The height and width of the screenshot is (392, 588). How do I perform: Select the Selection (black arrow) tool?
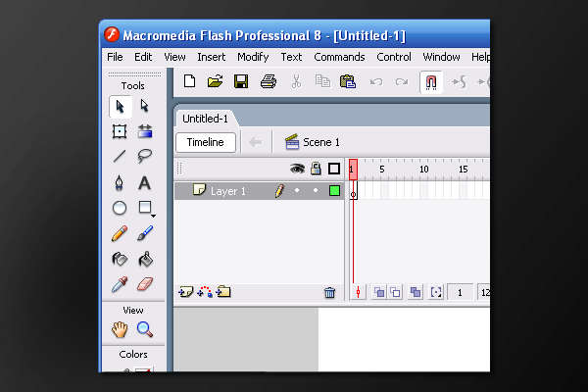[x=120, y=107]
